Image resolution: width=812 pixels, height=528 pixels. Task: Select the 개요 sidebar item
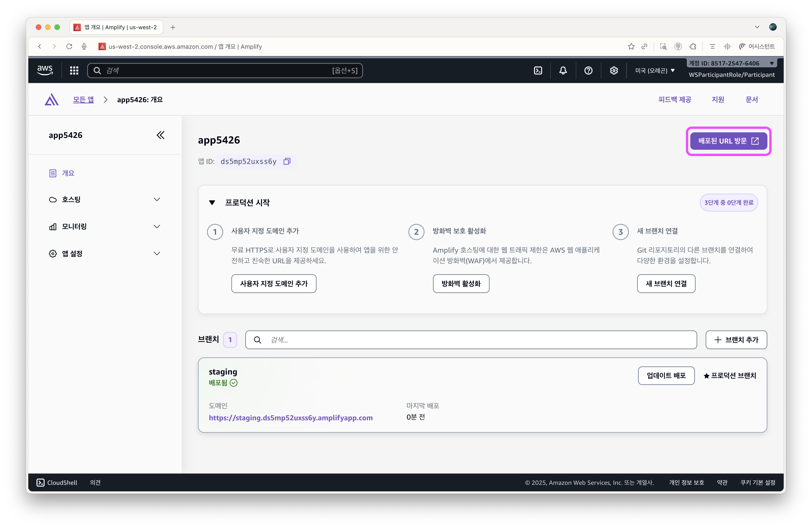[x=62, y=173]
